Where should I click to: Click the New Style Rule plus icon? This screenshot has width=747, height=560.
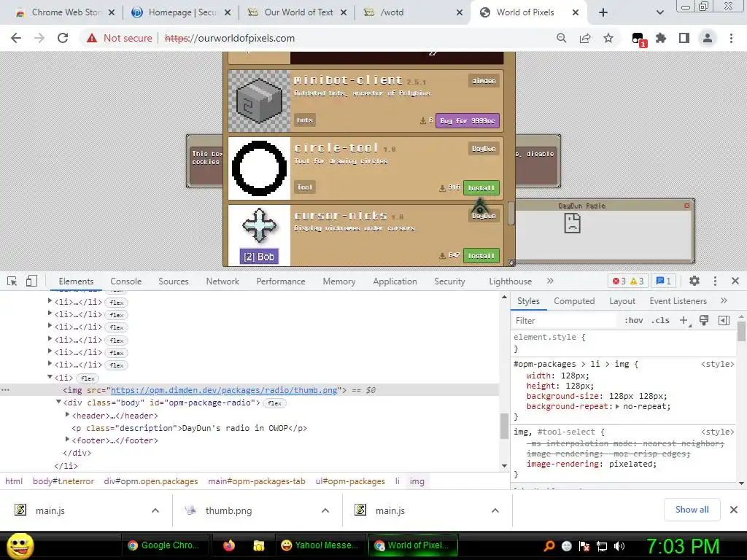point(684,321)
